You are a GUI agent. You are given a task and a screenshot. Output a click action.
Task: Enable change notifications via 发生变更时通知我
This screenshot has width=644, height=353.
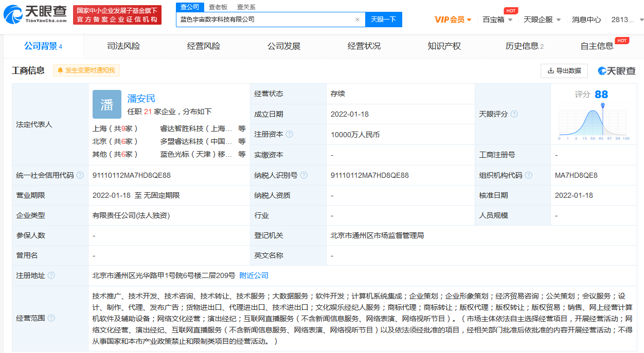click(85, 70)
